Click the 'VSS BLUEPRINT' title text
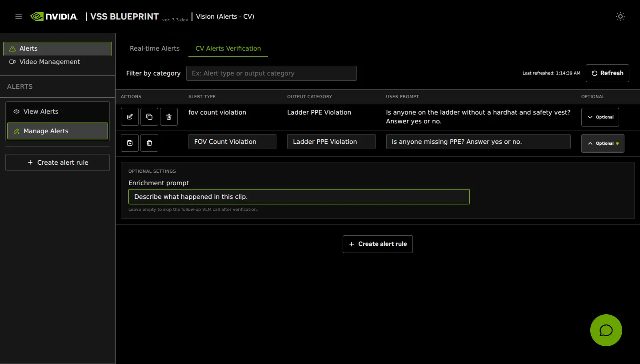This screenshot has width=640, height=364. tap(124, 16)
